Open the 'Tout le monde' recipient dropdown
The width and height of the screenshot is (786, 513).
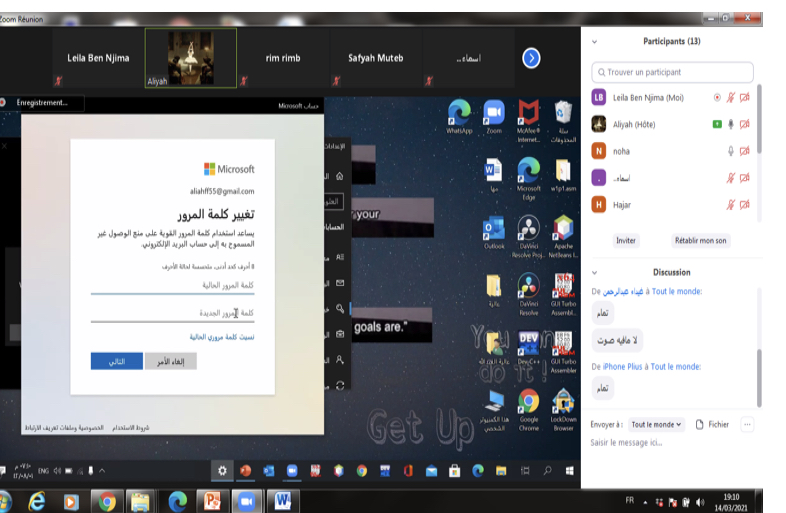[656, 424]
